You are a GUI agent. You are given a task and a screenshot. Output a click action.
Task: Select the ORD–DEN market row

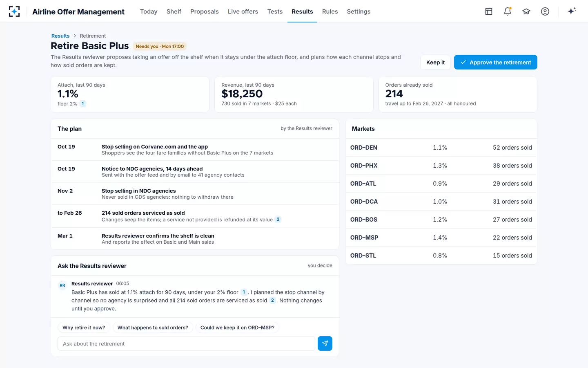441,148
